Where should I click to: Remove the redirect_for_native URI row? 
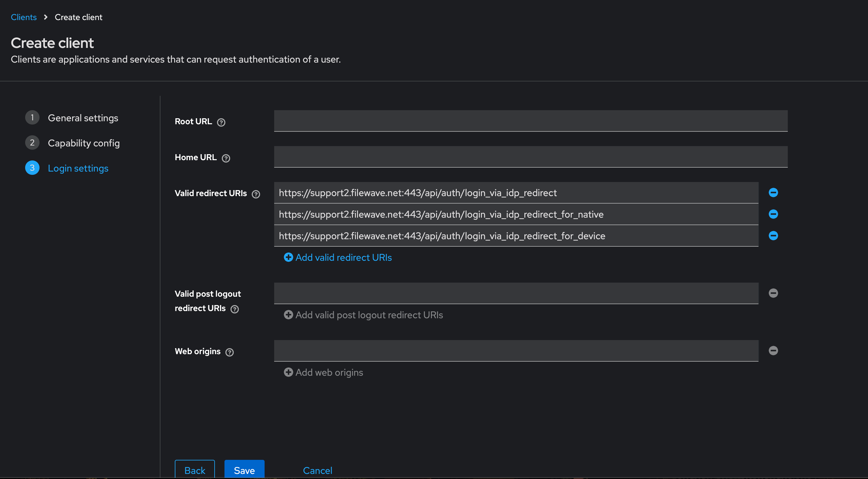[x=773, y=214]
